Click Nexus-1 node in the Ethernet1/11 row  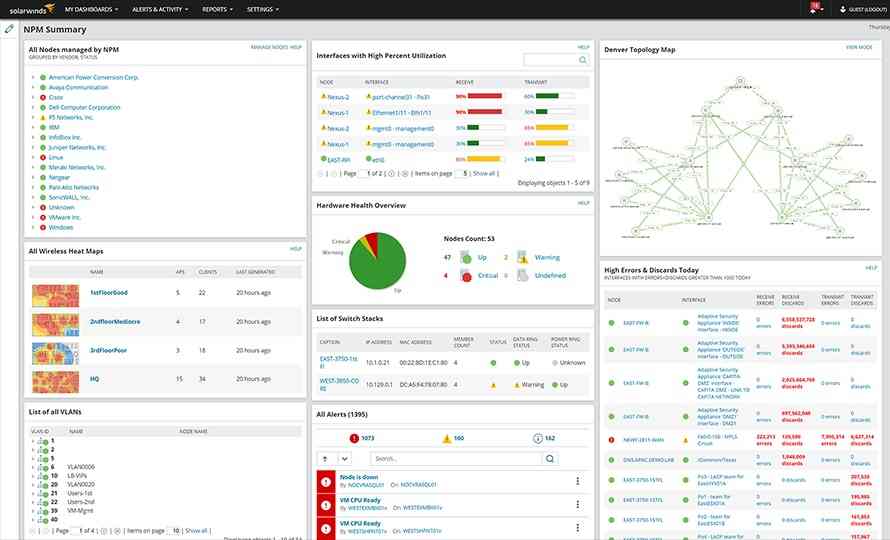pyautogui.click(x=338, y=113)
